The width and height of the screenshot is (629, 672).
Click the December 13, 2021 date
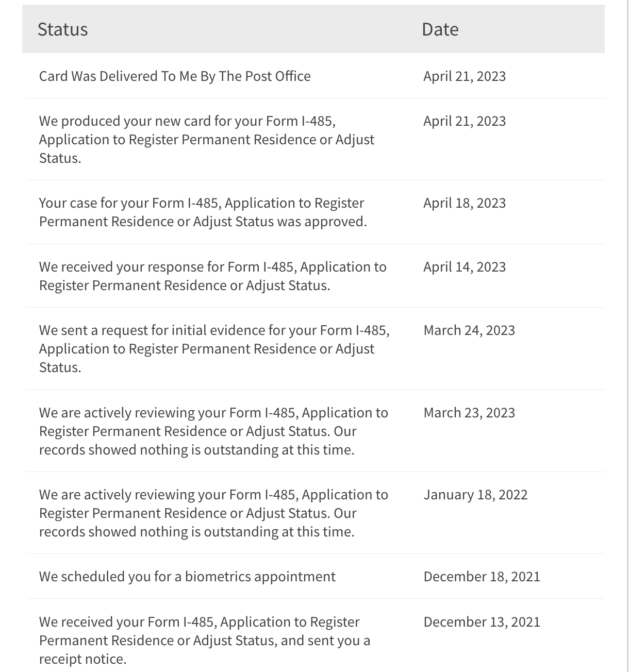(482, 622)
